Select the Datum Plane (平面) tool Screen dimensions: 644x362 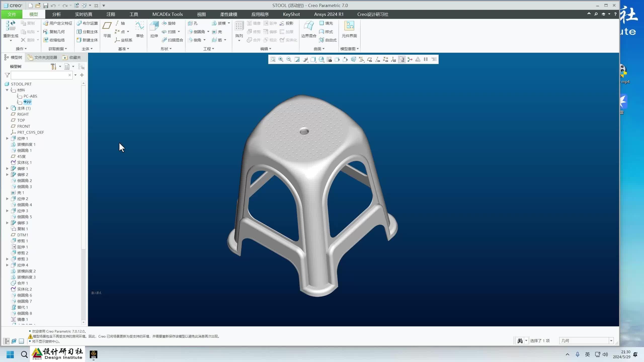107,28
